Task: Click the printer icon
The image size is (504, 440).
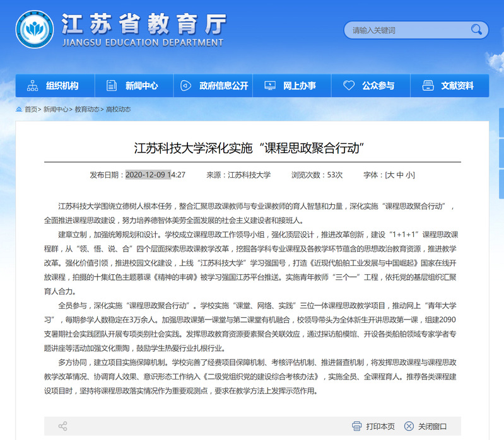Action: click(356, 426)
